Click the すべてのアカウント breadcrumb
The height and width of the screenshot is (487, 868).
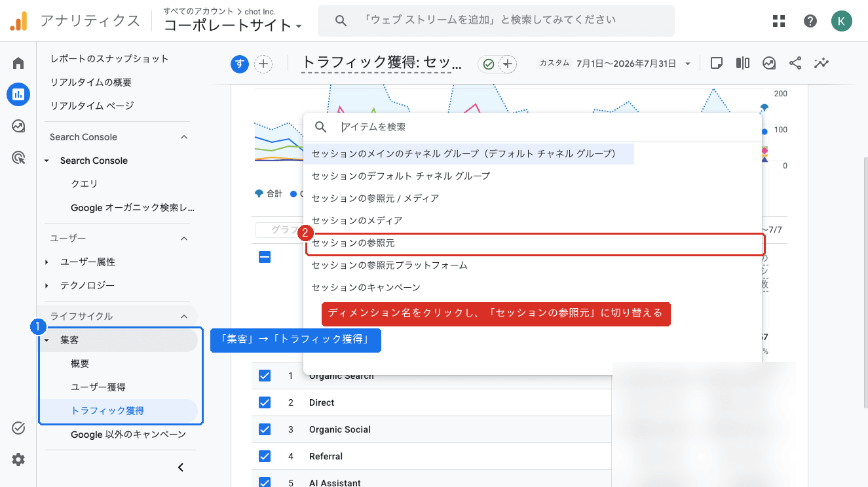pos(198,11)
